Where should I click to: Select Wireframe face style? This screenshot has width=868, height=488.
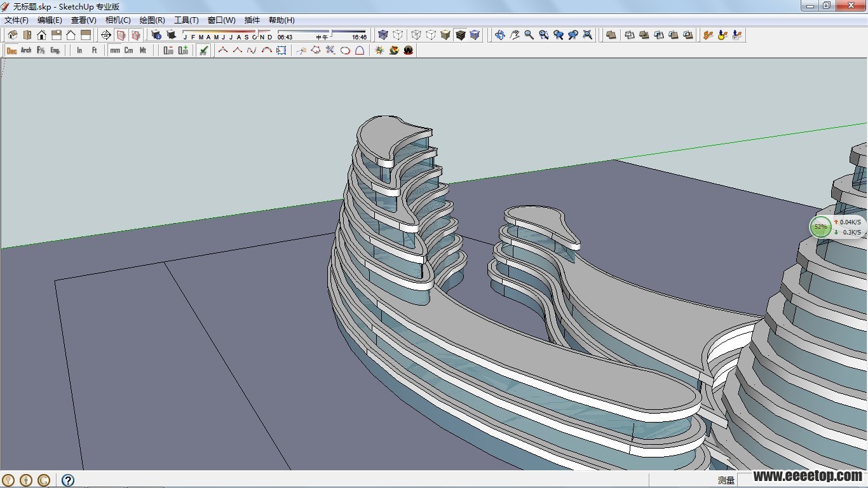tap(416, 35)
